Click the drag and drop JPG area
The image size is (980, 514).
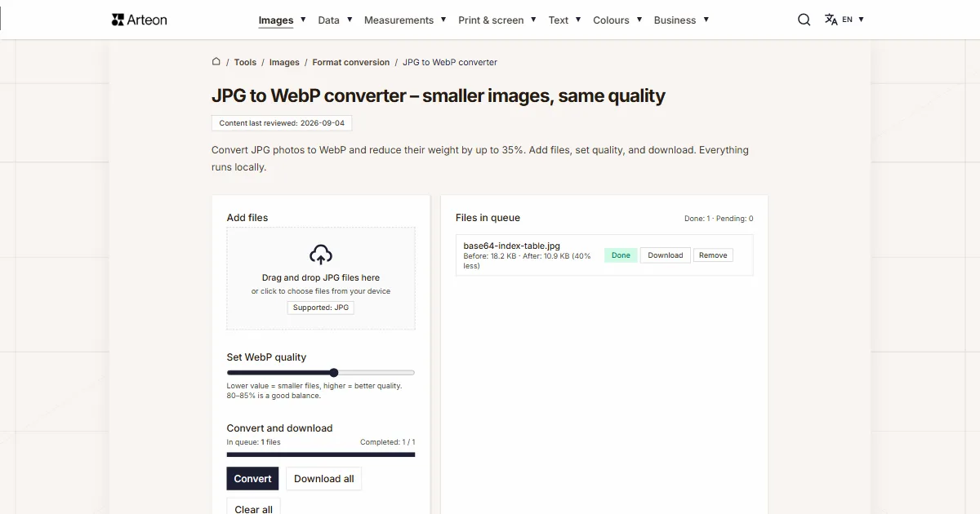pos(321,278)
